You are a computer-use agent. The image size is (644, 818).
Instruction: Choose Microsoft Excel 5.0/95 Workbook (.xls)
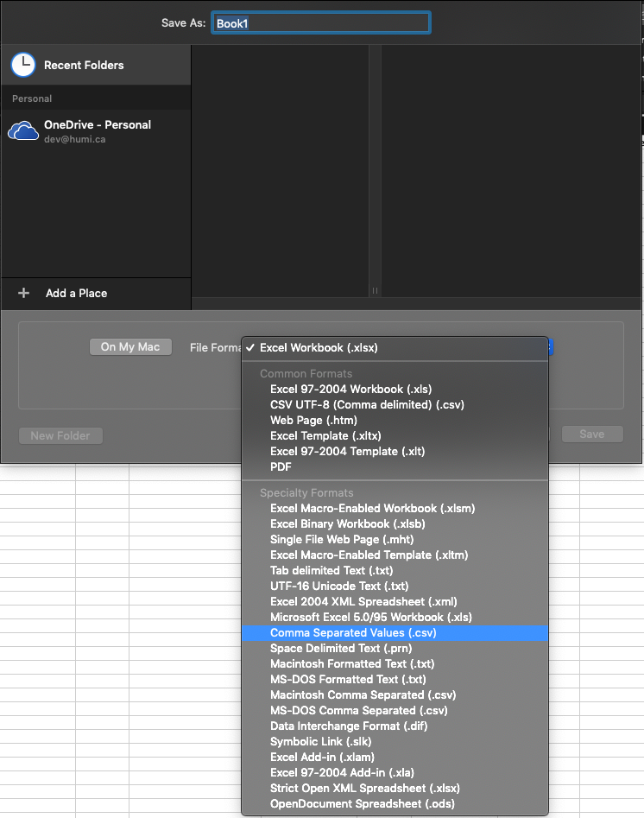click(x=395, y=618)
